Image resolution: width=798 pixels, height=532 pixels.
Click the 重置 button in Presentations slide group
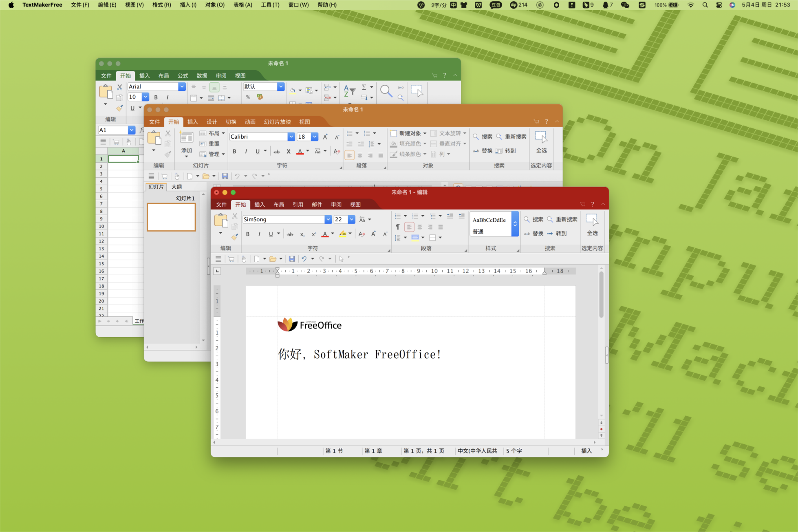tap(209, 144)
